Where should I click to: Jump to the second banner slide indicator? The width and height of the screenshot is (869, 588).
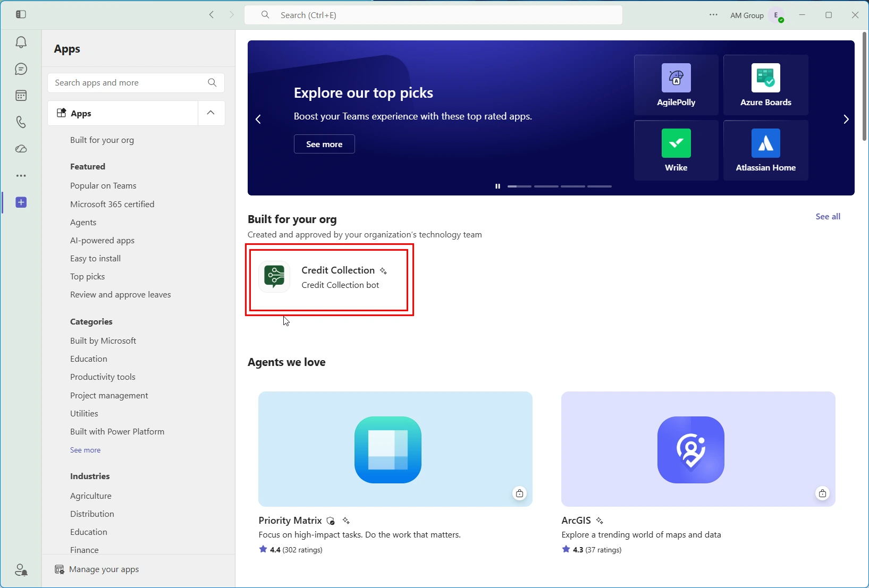[546, 186]
